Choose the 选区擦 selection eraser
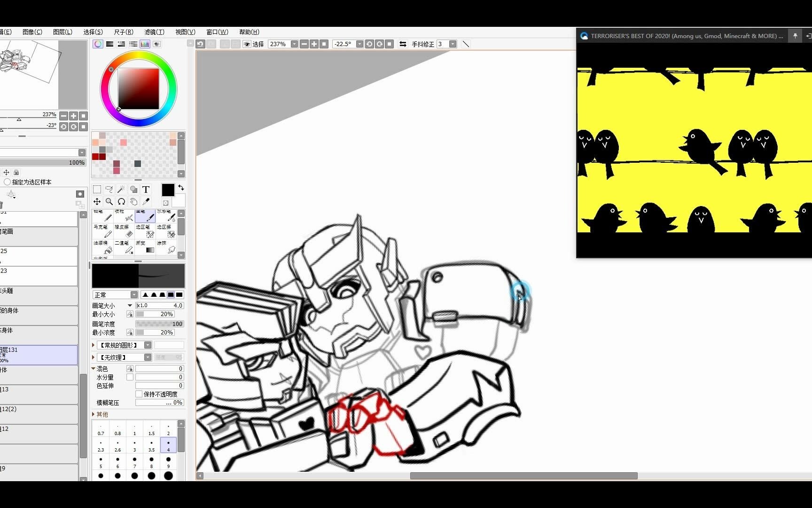The width and height of the screenshot is (812, 508). pos(166,231)
